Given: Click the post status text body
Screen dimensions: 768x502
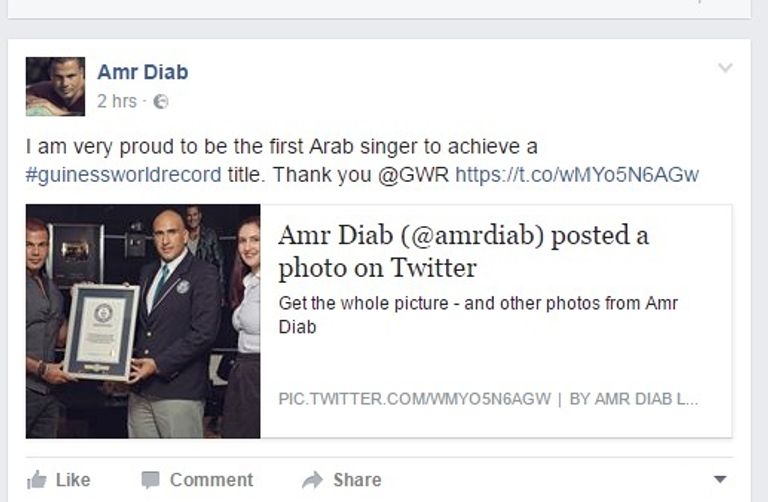Looking at the screenshot, I should coord(362,161).
